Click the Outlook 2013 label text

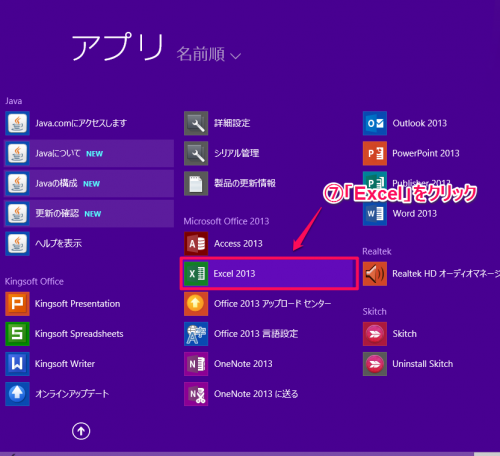[x=420, y=123]
